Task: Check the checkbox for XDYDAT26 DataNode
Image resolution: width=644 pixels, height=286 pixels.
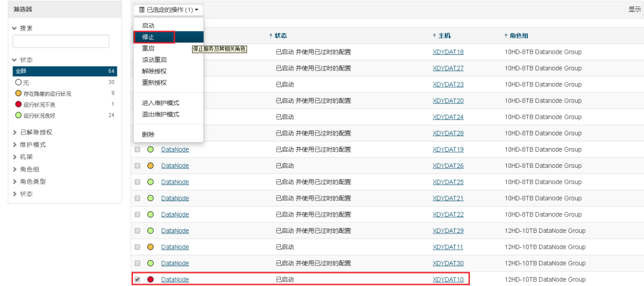Action: (138, 165)
